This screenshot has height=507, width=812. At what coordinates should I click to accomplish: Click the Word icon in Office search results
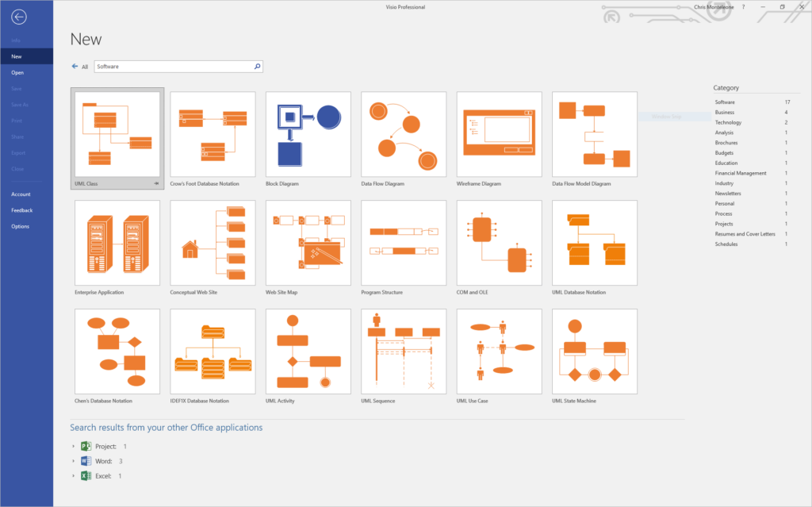(x=87, y=460)
